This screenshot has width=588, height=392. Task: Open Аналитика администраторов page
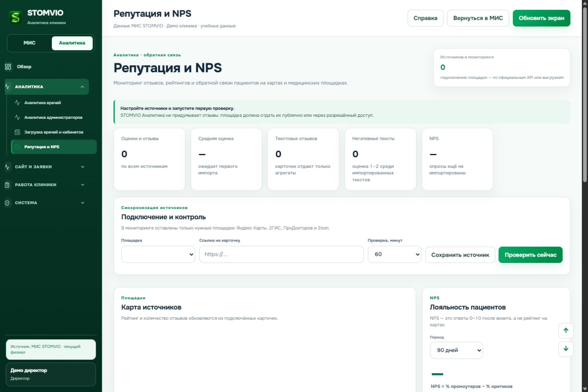[x=54, y=118]
